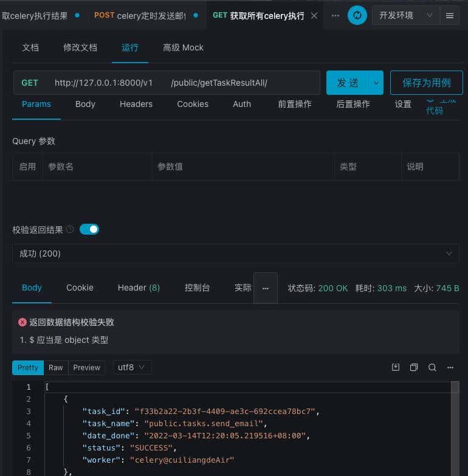The height and width of the screenshot is (476, 468).
Task: Click the 200 OK status code
Action: [x=333, y=288]
